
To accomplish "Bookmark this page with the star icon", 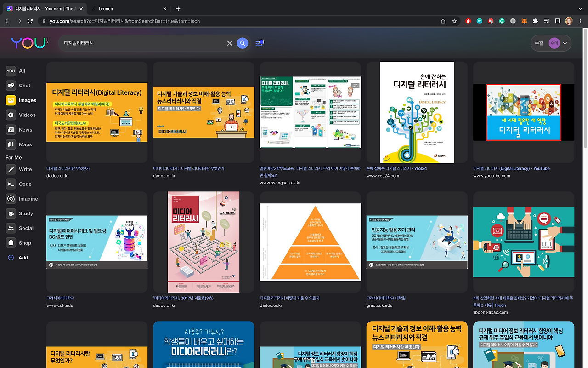I will click(454, 21).
